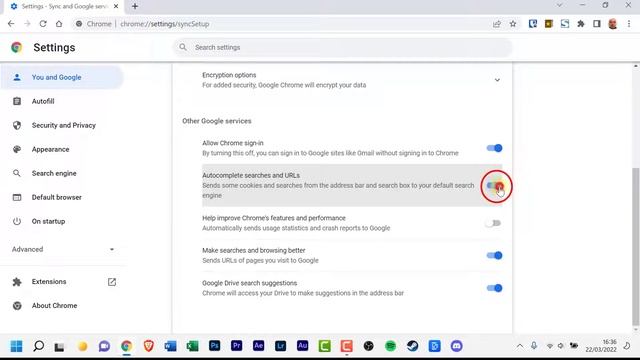Open the share page icon in address bar

(x=497, y=24)
